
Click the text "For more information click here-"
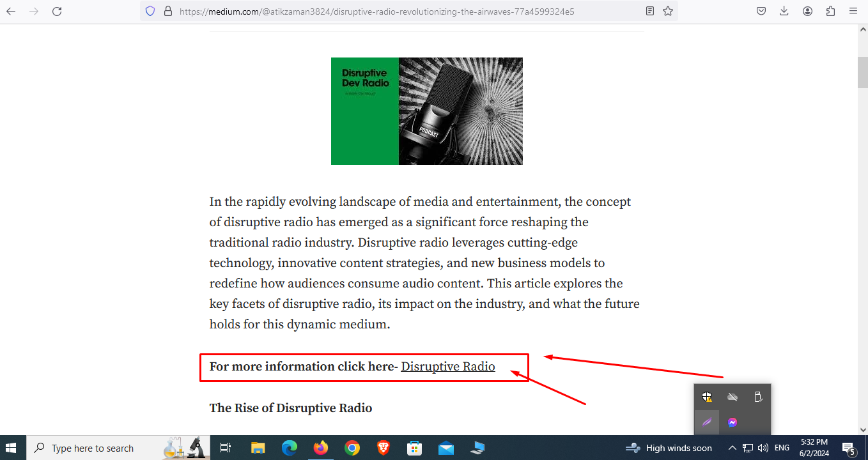(x=304, y=367)
